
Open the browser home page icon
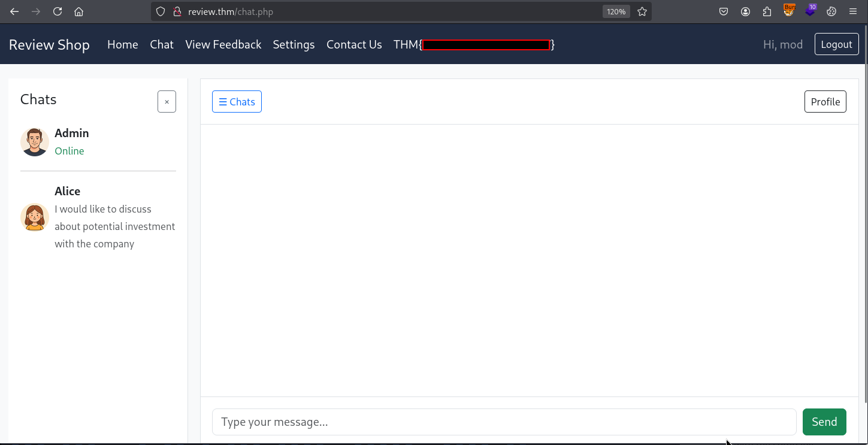[x=78, y=11]
